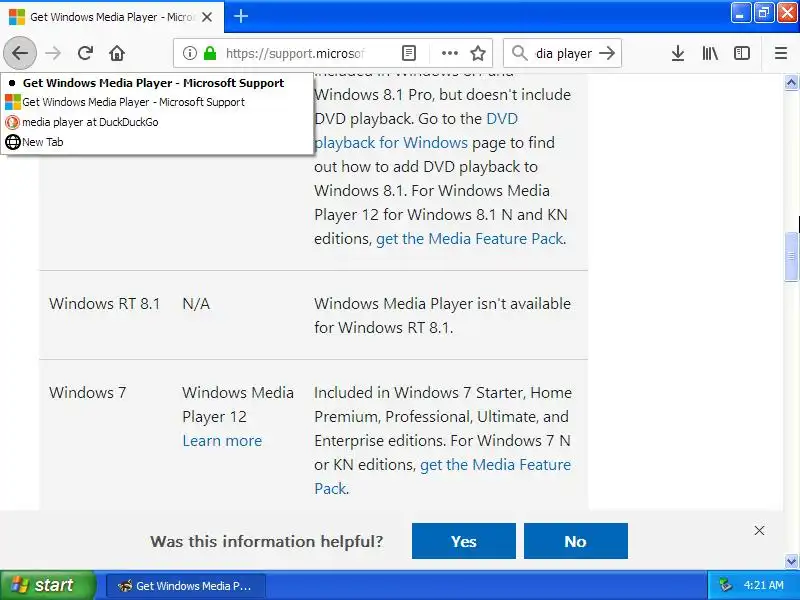This screenshot has width=800, height=600.
Task: Click Was this information helpful text
Action: pos(266,541)
